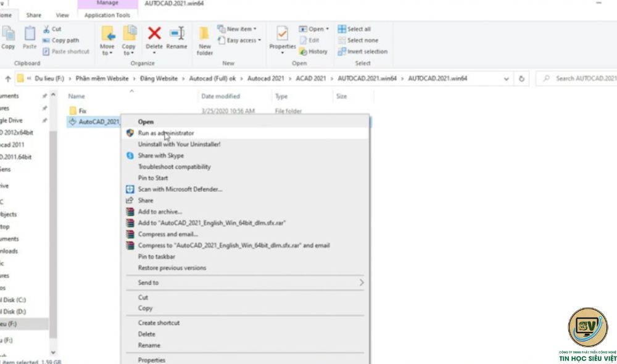Screen dimensions: 617x364
Task: Click Paste shortcut in ribbon
Action: pos(66,52)
